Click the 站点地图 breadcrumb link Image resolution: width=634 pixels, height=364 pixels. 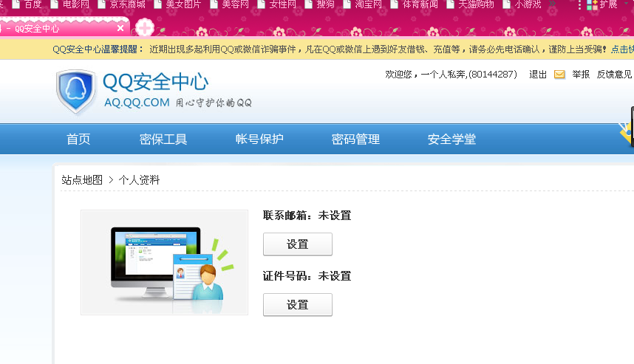[x=82, y=179]
